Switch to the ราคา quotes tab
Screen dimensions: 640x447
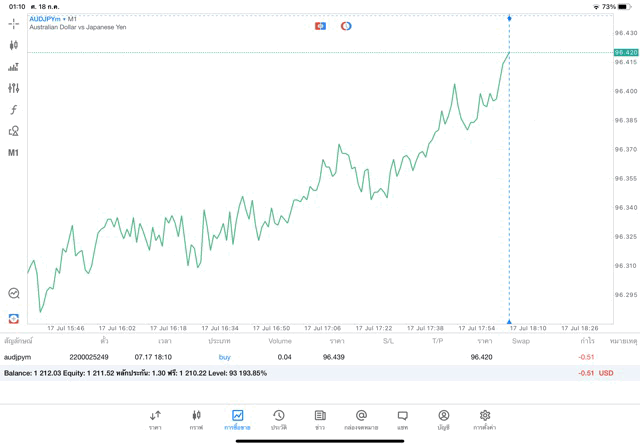coord(155,419)
